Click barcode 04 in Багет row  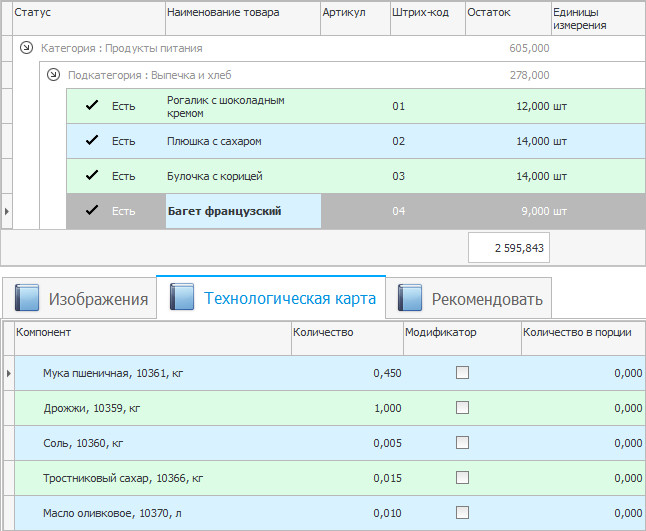(x=398, y=211)
